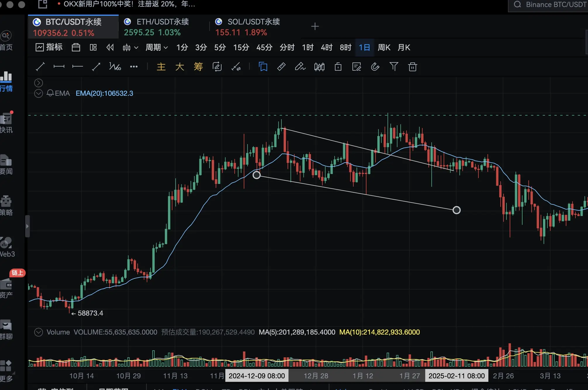Open more drawing tools ellipsis

click(134, 67)
